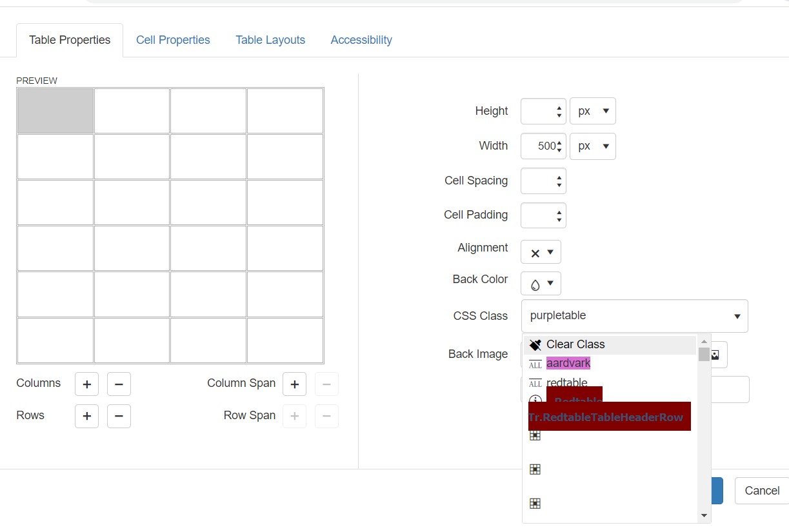Image resolution: width=789 pixels, height=532 pixels.
Task: Increase Column Span with plus button
Action: 294,384
